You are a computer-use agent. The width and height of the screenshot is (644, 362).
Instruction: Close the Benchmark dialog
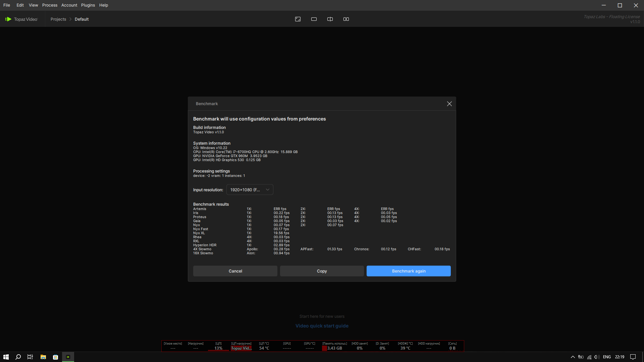tap(449, 104)
